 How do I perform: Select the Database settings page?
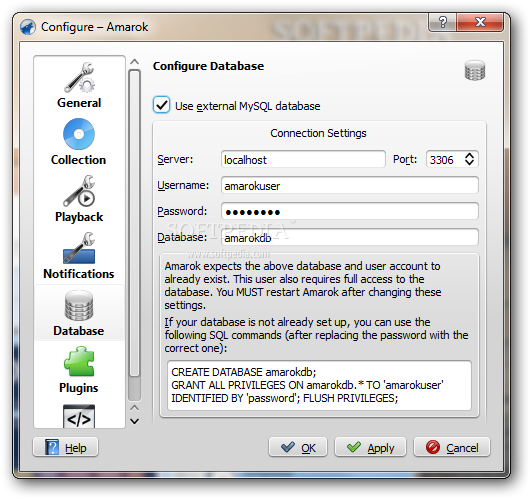point(79,313)
